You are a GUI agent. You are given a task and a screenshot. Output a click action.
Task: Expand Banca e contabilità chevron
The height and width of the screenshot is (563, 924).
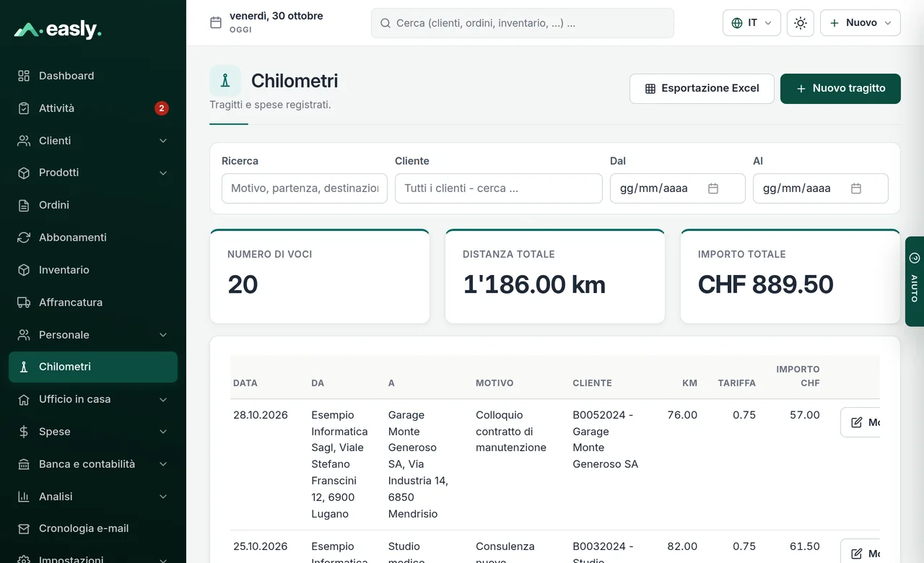tap(163, 464)
